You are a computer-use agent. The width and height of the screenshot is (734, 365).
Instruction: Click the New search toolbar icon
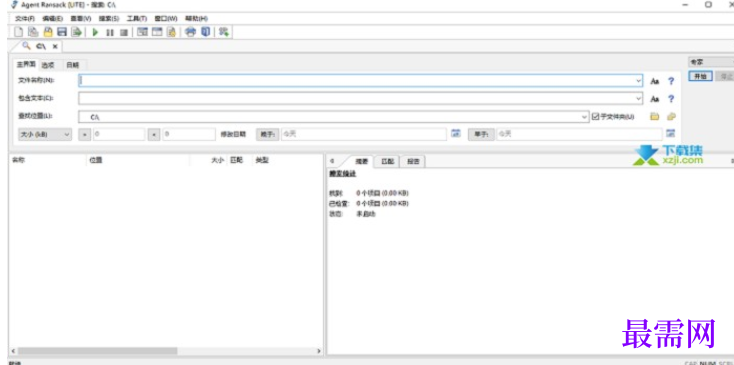coord(18,32)
